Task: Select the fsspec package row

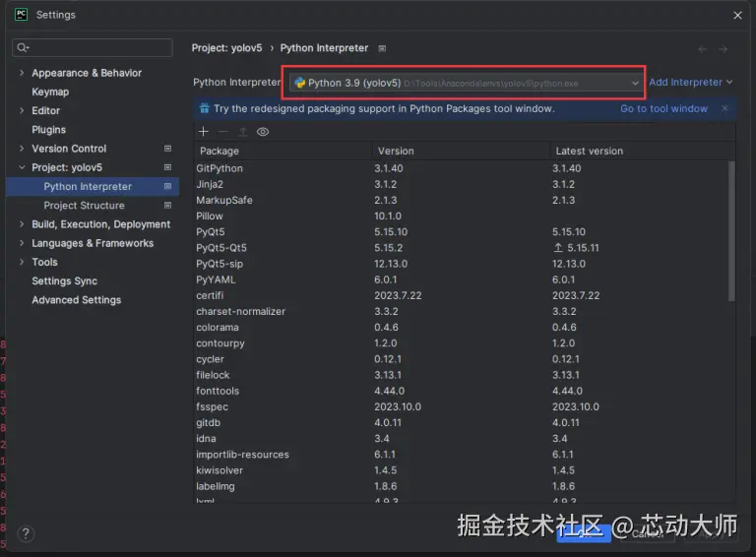Action: (x=462, y=406)
